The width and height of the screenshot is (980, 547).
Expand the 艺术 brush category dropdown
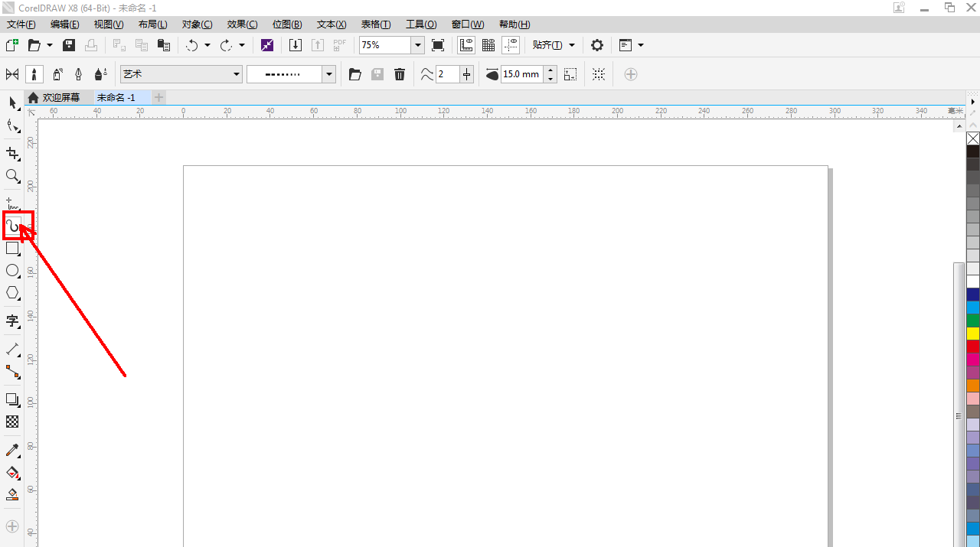point(237,74)
